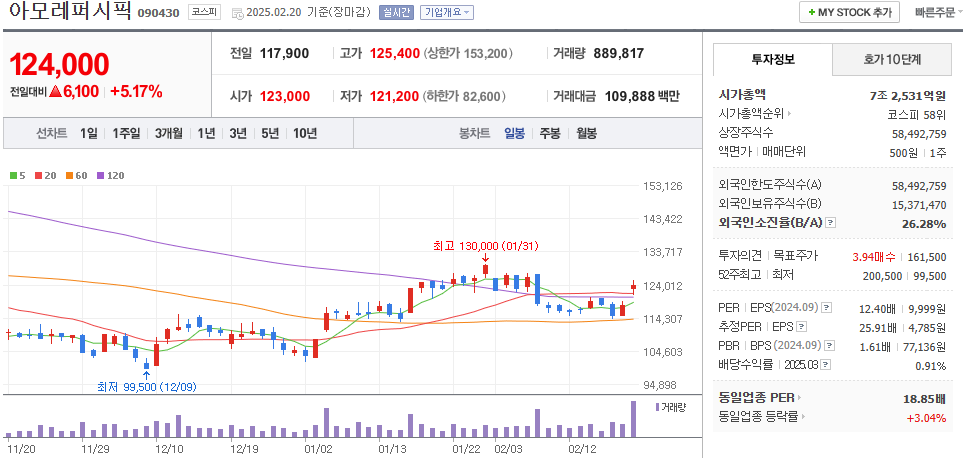Click the 외국인소진율 value 26.28%

[924, 224]
